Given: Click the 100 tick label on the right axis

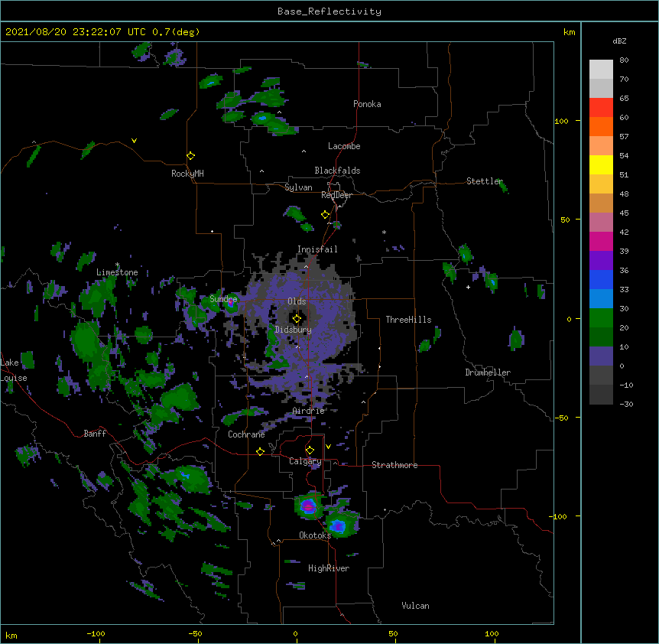Looking at the screenshot, I should point(561,121).
